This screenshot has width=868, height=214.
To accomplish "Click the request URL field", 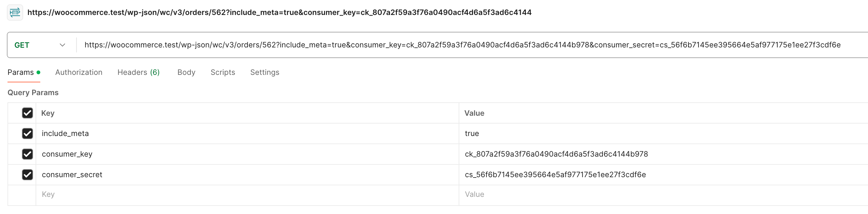I will pyautogui.click(x=462, y=45).
